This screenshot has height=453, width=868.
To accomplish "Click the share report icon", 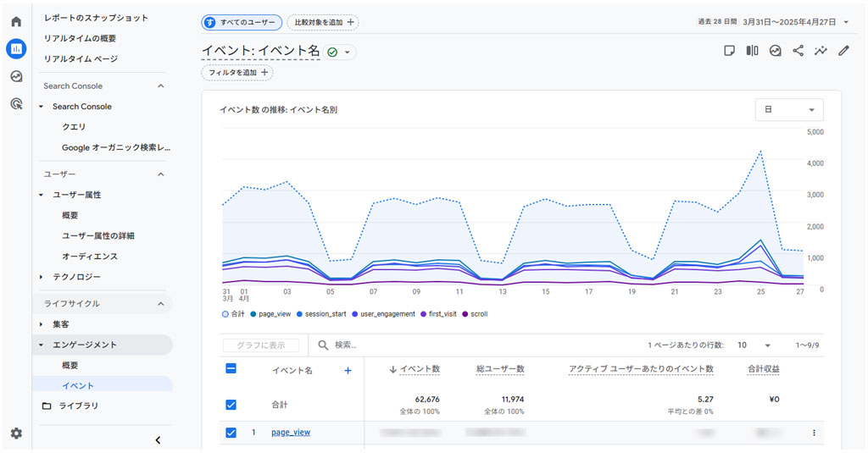I will click(x=798, y=51).
